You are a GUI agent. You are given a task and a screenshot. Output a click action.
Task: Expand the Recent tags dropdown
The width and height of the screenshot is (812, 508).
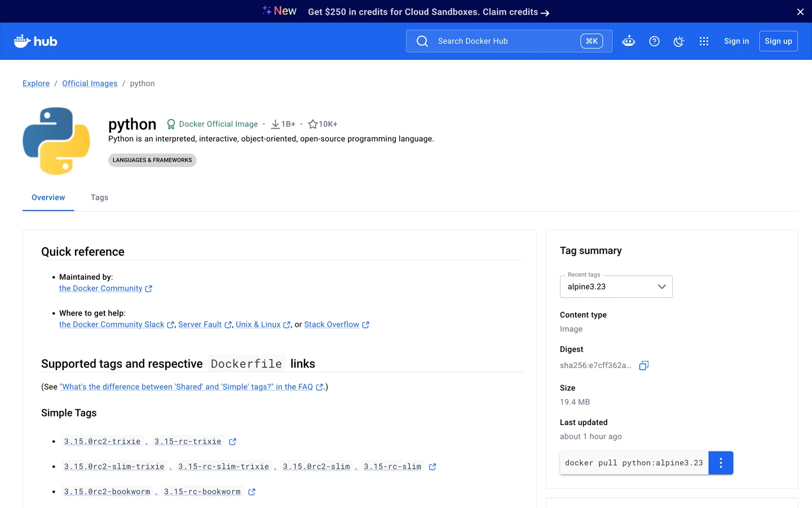coord(616,287)
